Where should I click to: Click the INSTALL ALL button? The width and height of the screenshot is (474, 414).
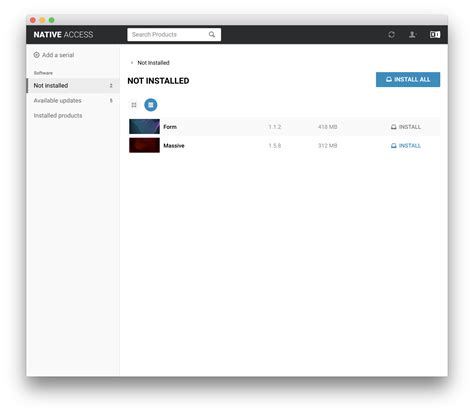(x=408, y=80)
